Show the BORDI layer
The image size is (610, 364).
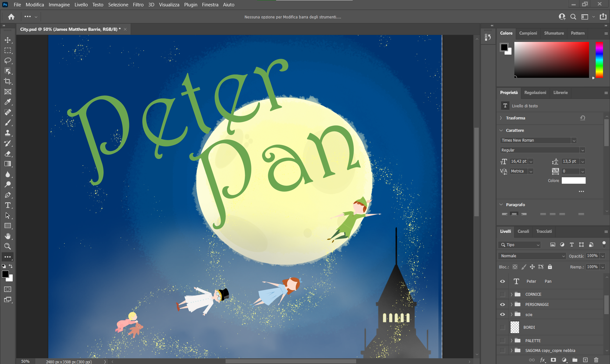pos(502,327)
